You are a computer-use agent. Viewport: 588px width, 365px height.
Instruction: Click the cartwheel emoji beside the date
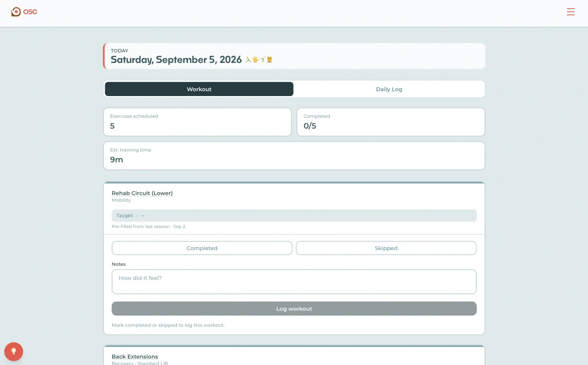(262, 59)
